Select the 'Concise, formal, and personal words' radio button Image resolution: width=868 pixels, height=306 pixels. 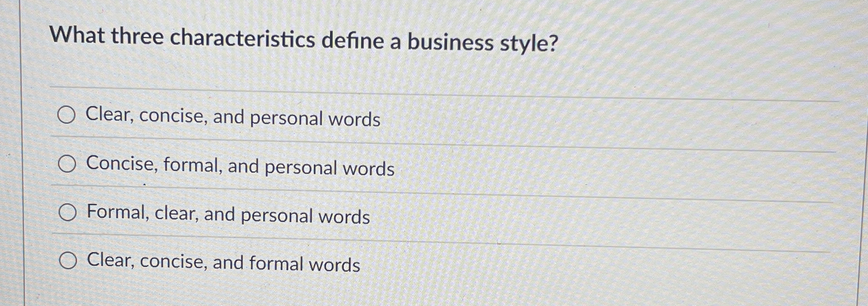[x=68, y=165]
